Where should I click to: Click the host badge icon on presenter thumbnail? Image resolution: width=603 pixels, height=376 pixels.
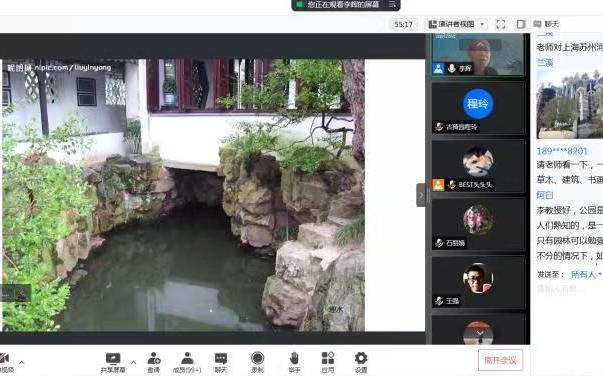[438, 68]
